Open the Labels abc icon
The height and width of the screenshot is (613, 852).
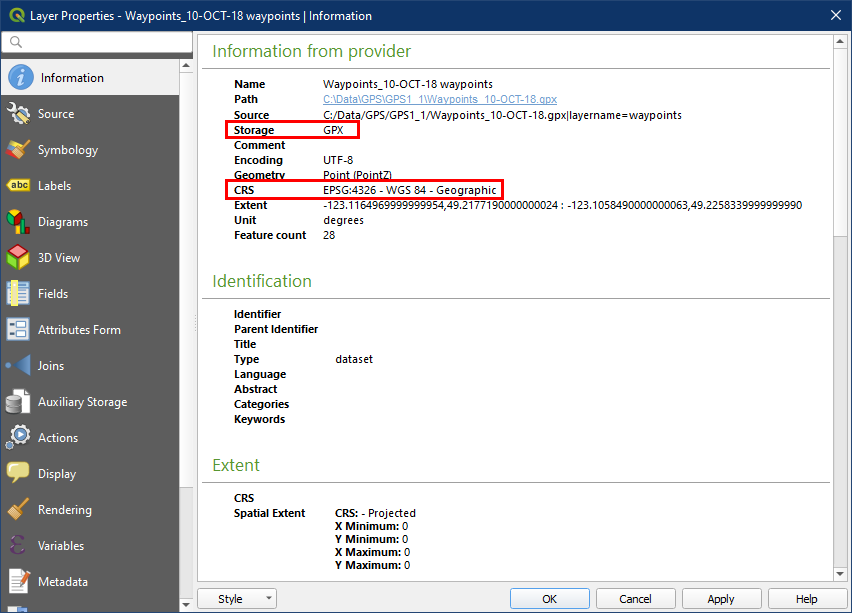(18, 186)
